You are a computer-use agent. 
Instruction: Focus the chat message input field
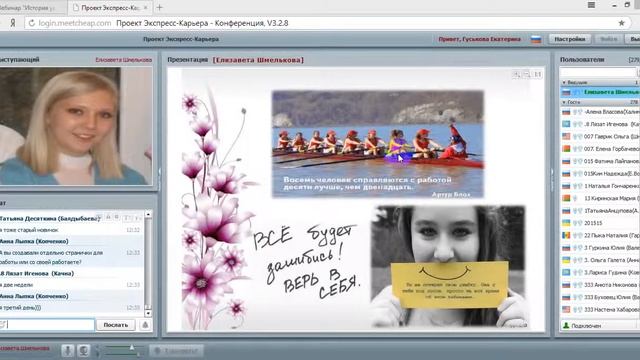coord(47,325)
